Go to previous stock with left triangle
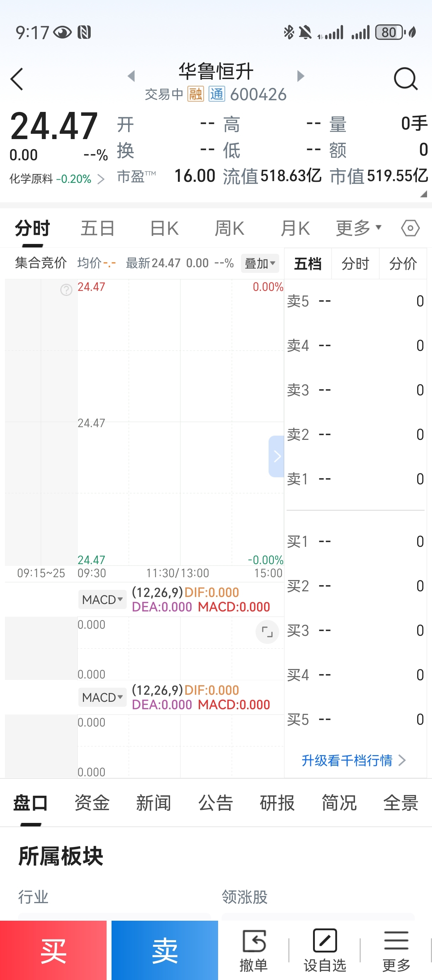This screenshot has width=432, height=980. pyautogui.click(x=131, y=76)
